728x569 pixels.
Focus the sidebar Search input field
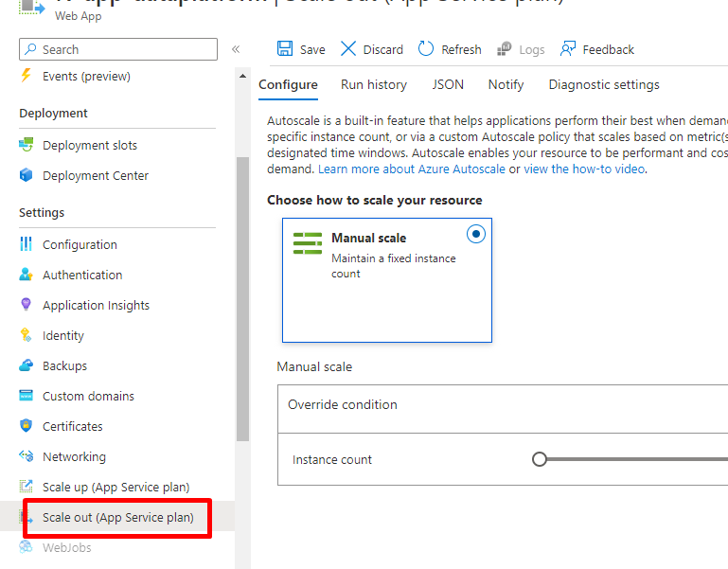[x=118, y=49]
